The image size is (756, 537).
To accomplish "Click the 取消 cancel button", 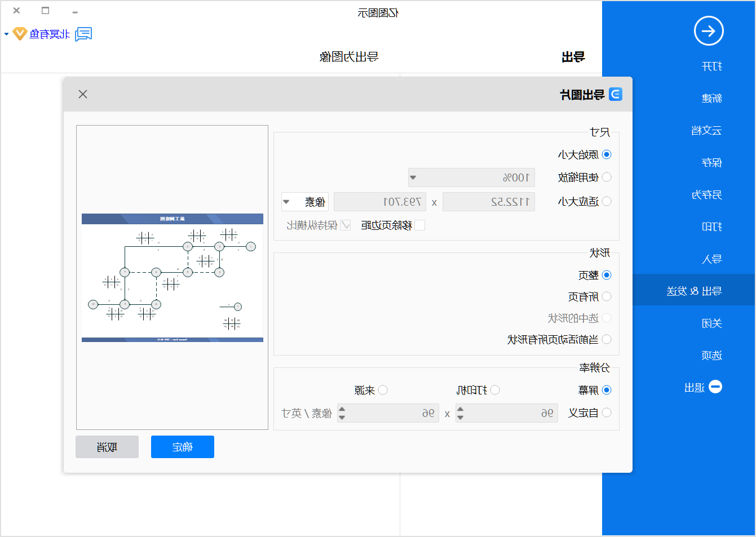I will pos(107,447).
